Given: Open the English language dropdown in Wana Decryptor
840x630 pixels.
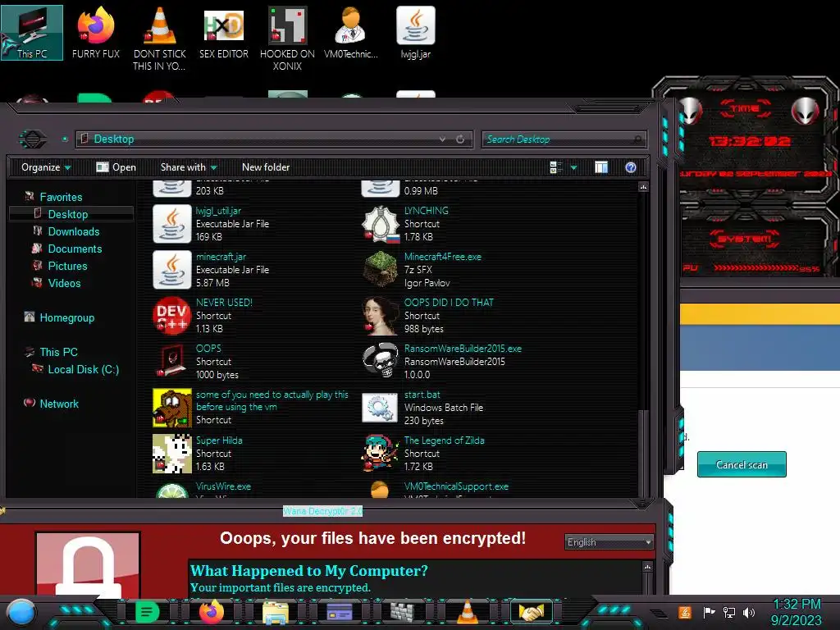Looking at the screenshot, I should click(609, 542).
